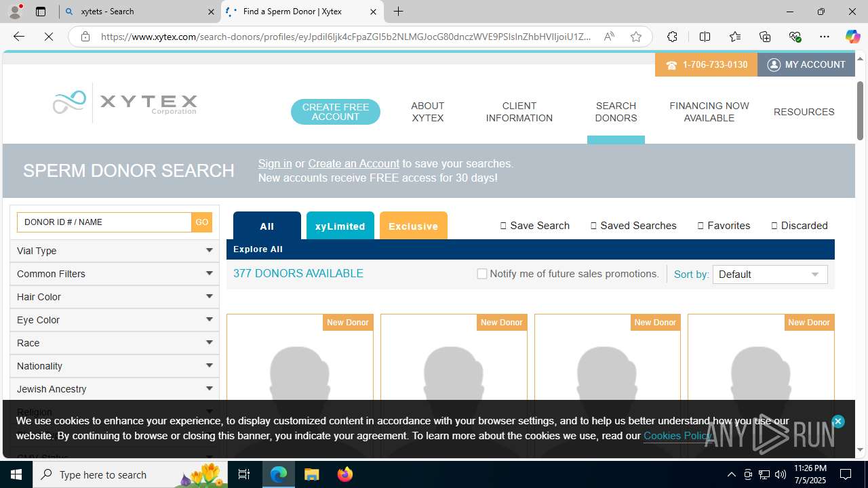Open the Collections icon
Image resolution: width=868 pixels, height=488 pixels.
click(765, 37)
